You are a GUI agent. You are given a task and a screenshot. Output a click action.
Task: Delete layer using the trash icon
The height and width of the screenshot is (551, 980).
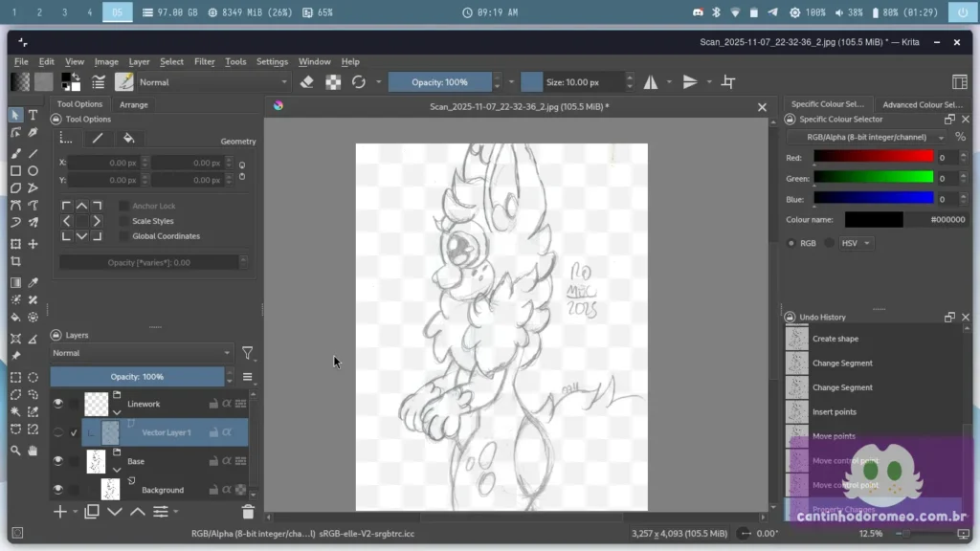(248, 512)
